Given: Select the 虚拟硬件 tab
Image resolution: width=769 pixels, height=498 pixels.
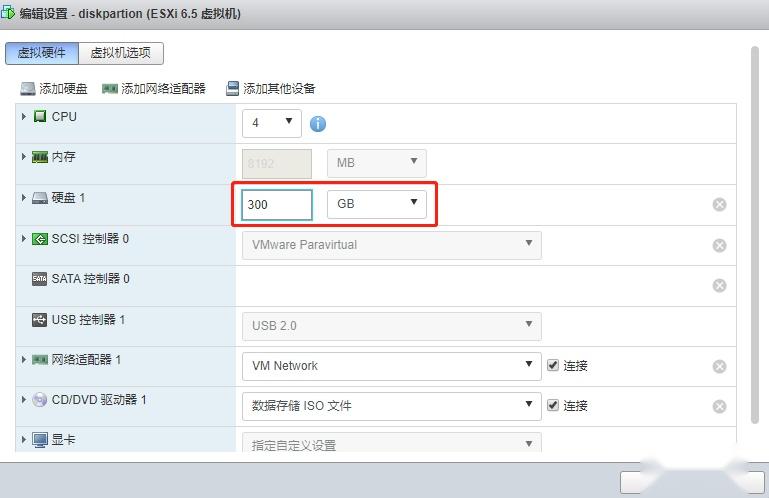Looking at the screenshot, I should [41, 53].
